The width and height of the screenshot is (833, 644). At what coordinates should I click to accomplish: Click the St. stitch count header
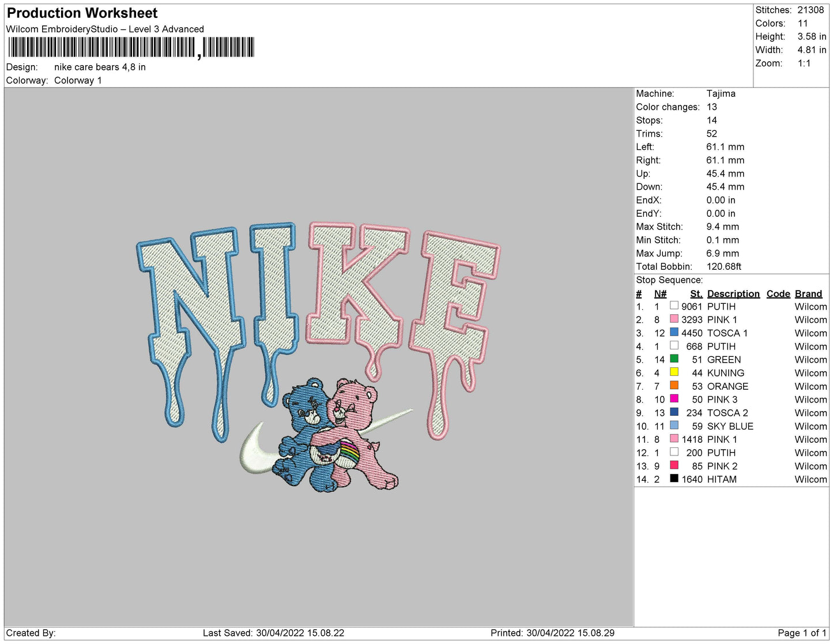tap(696, 293)
